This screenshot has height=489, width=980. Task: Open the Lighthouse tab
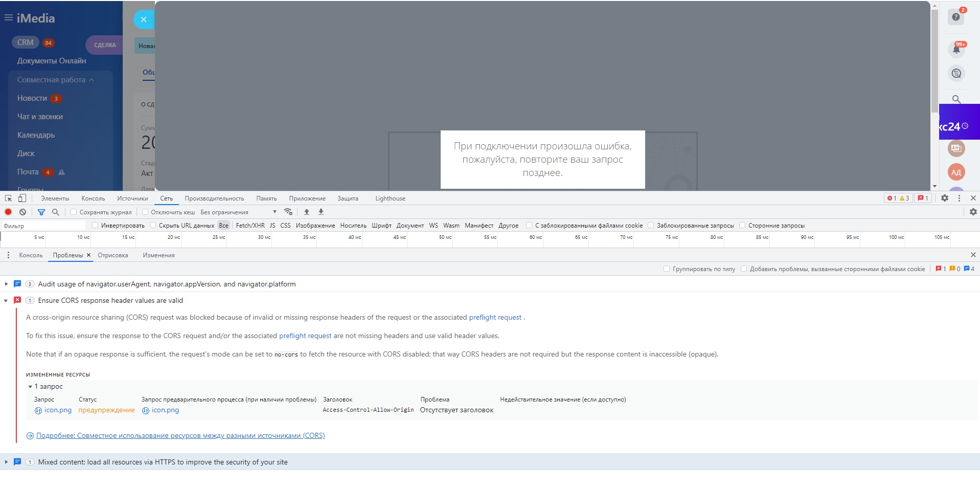click(390, 198)
